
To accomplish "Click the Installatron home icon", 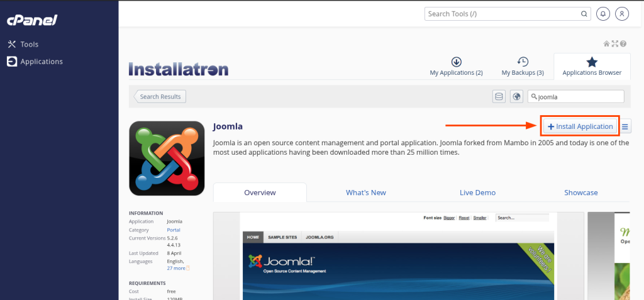I will click(606, 43).
